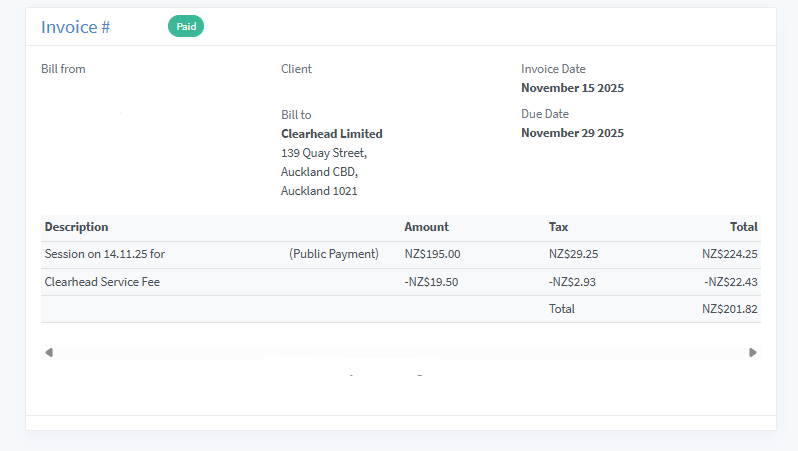Click the final total NZ$201.82
This screenshot has width=798, height=451.
[730, 309]
